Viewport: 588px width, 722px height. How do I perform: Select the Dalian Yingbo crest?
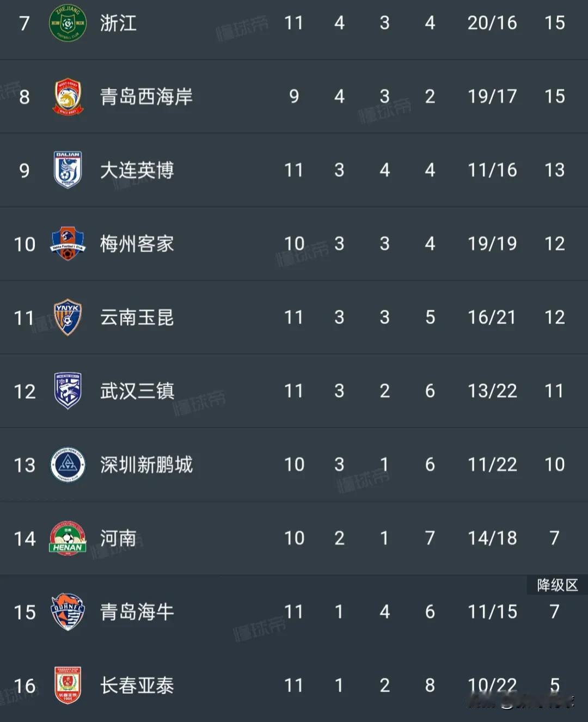[x=68, y=170]
